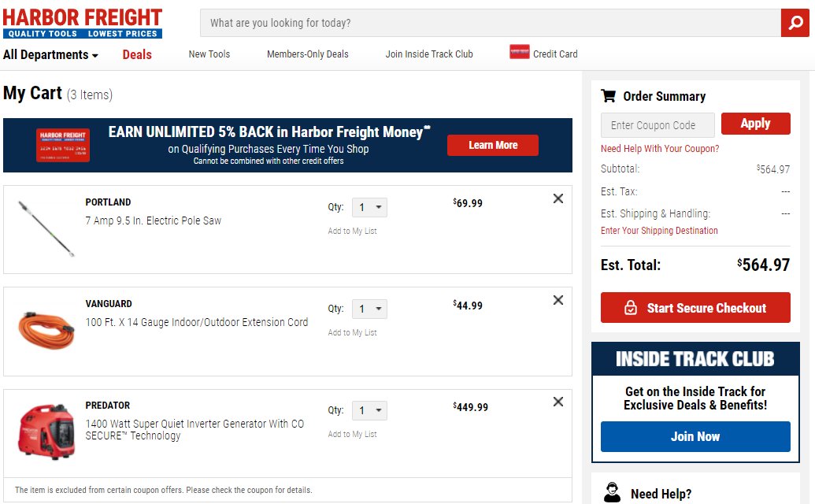Add the Inverter Generator to My List
The height and width of the screenshot is (504, 815).
click(353, 435)
